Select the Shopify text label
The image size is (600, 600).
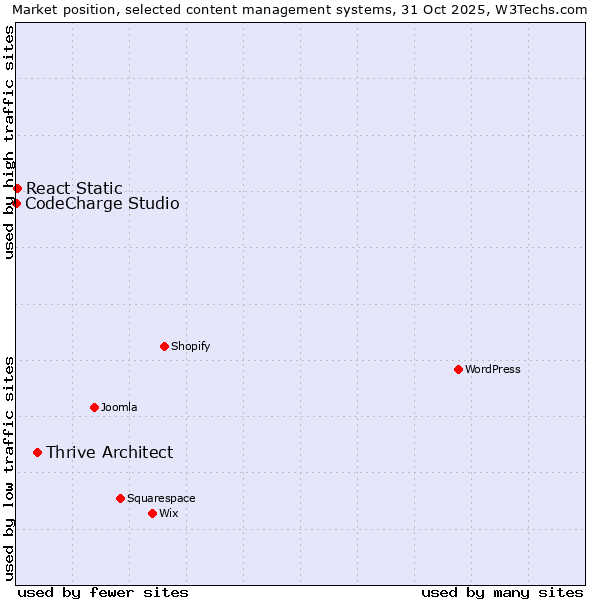(x=190, y=347)
